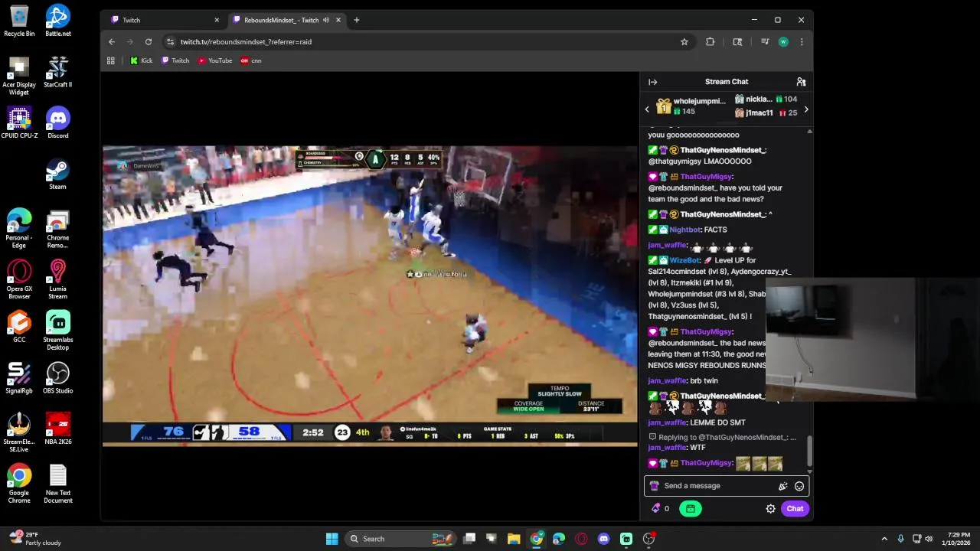This screenshot has height=551, width=980.
Task: Click jam_waffle's name on LEMME DO SMT
Action: pos(667,422)
